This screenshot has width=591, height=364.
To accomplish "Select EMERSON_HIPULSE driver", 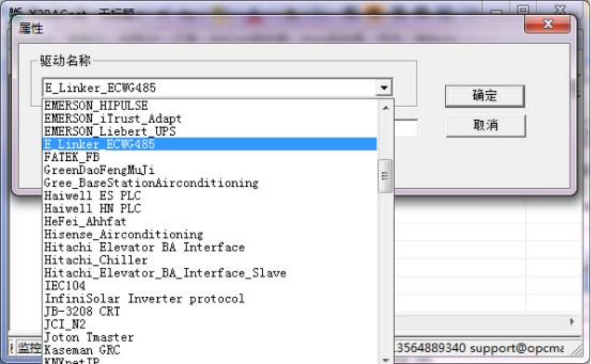I will tap(210, 105).
